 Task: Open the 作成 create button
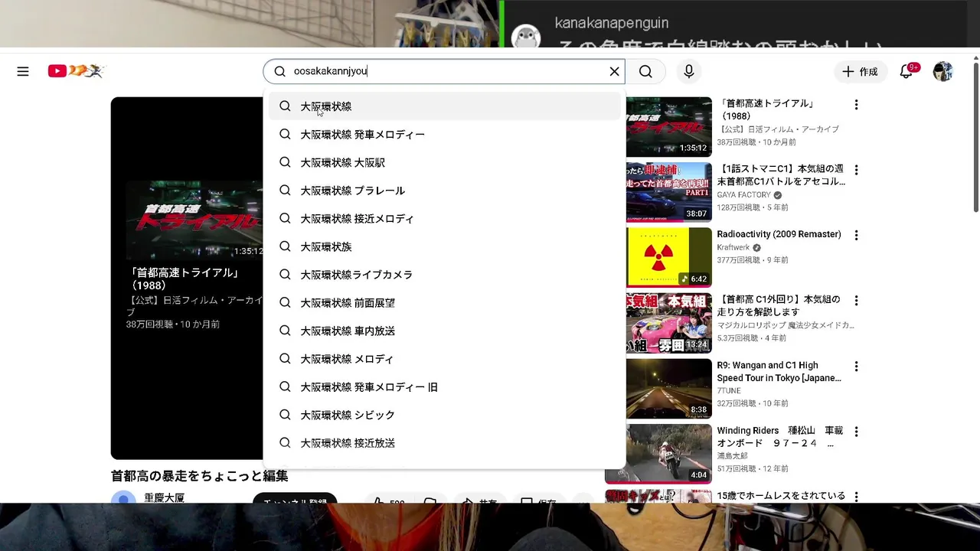861,71
